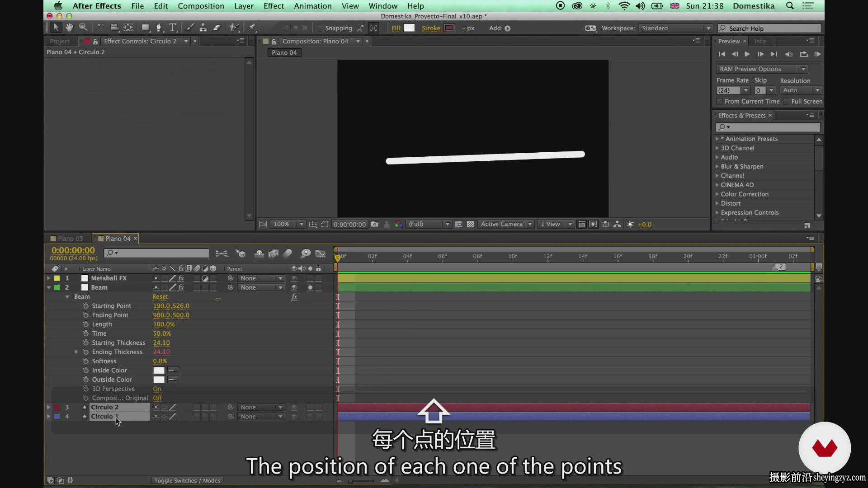Open the Animation menu
The height and width of the screenshot is (488, 868).
tap(312, 6)
